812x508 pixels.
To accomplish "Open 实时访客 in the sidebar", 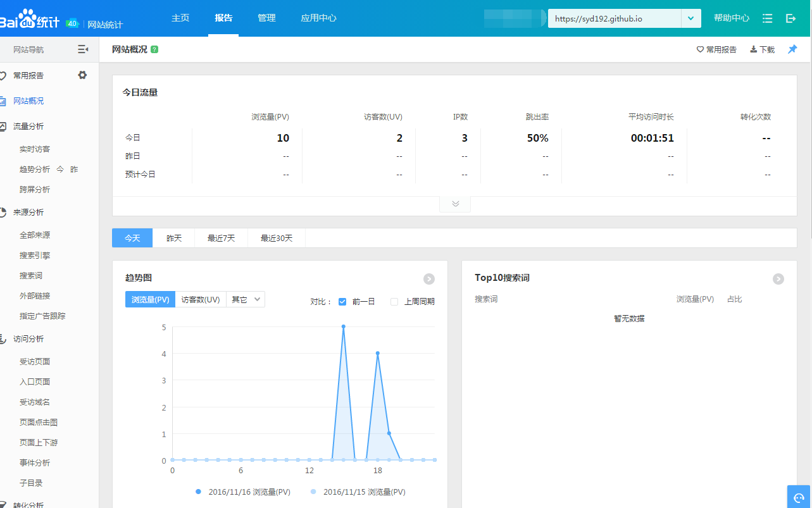I will click(35, 149).
